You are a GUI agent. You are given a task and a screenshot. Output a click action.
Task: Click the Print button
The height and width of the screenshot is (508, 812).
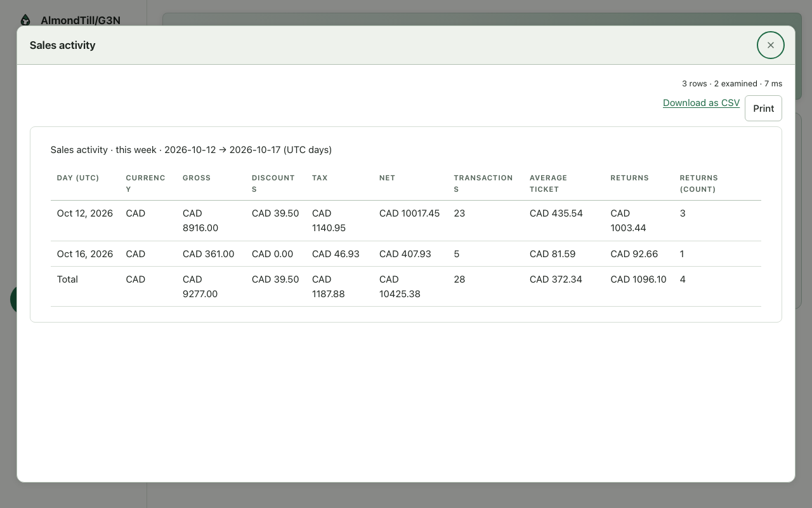point(763,108)
